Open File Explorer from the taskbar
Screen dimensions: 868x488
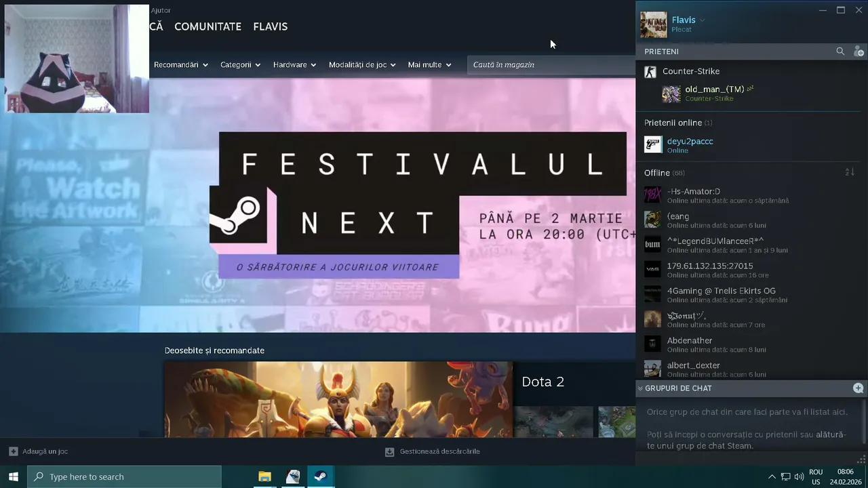click(x=264, y=476)
